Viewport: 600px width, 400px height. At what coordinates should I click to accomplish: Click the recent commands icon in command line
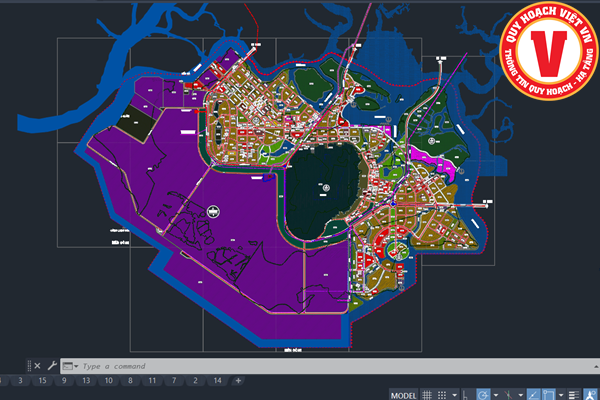pos(68,366)
